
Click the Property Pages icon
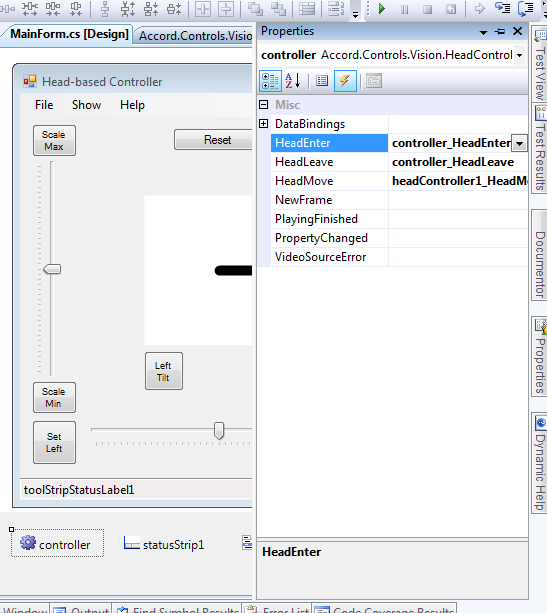click(x=374, y=81)
